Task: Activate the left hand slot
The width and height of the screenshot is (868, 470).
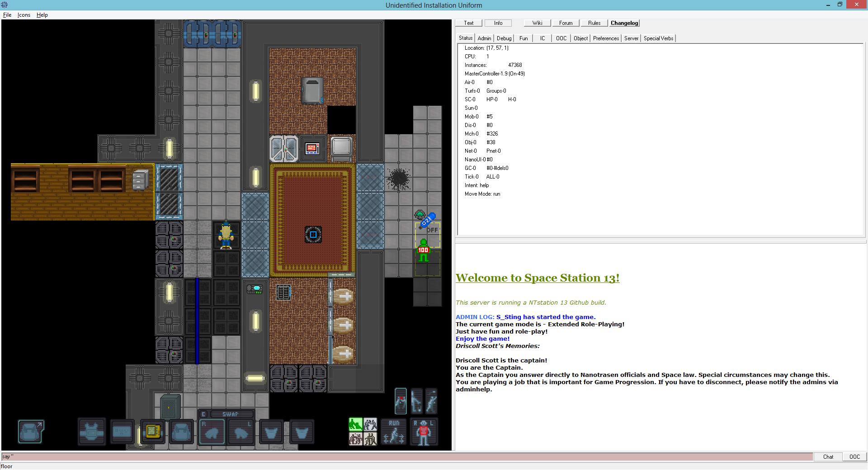Action: tap(241, 432)
